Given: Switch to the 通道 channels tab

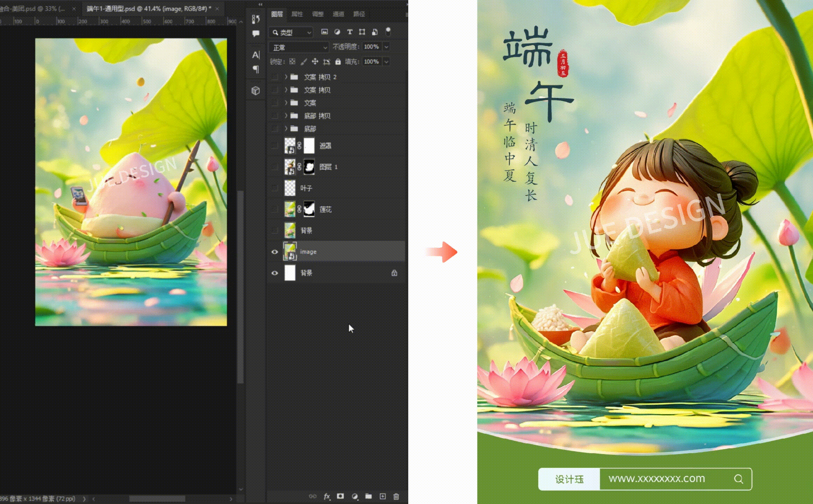Looking at the screenshot, I should tap(338, 14).
